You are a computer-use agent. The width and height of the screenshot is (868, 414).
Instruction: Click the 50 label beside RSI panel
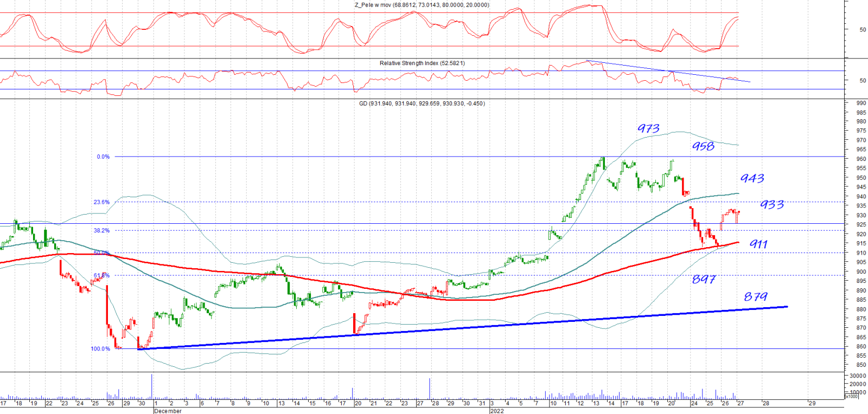point(863,80)
